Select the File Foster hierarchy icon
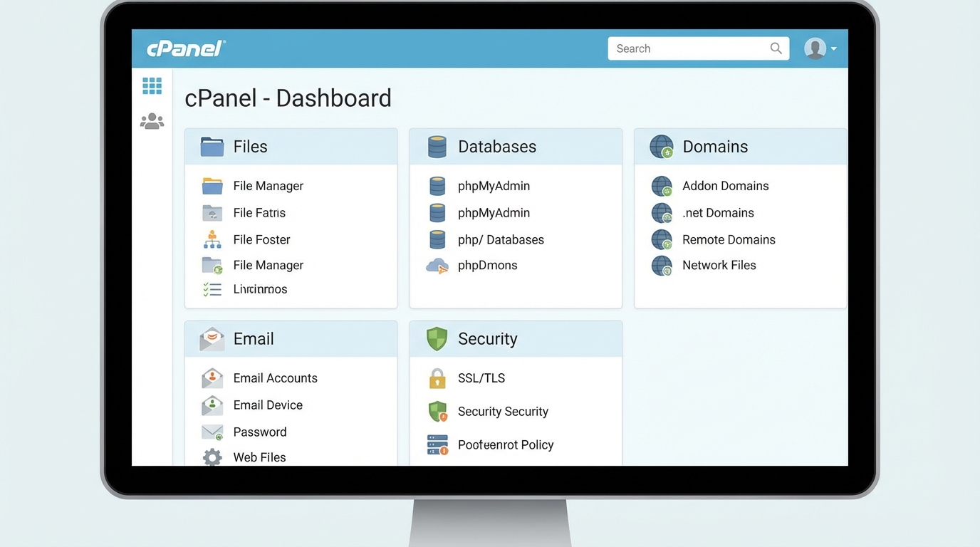The width and height of the screenshot is (980, 547). point(212,239)
